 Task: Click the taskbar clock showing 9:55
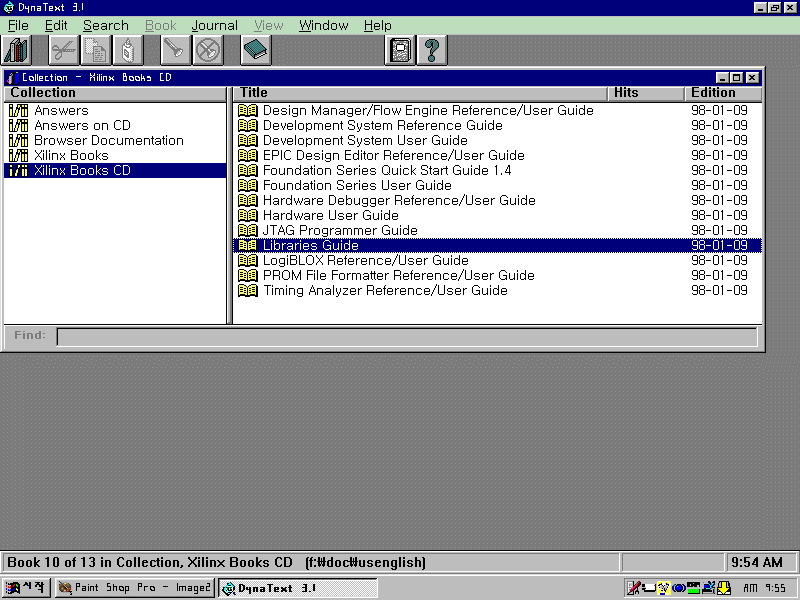pyautogui.click(x=764, y=588)
